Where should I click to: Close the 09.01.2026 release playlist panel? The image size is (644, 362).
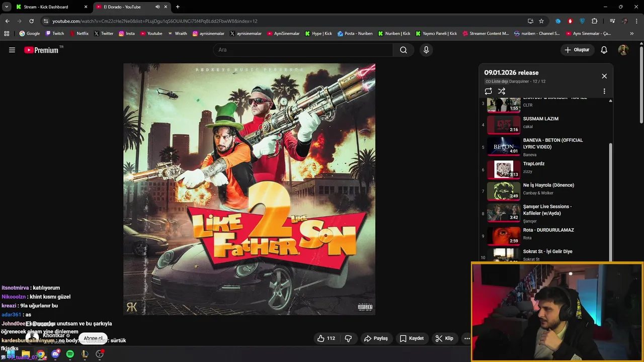coord(604,76)
